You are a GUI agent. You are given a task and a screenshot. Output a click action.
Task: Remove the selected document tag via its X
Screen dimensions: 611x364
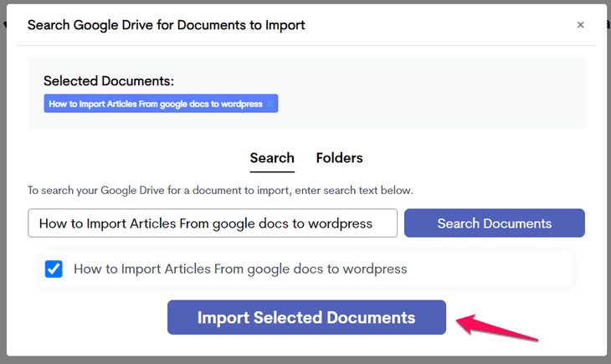pos(270,105)
